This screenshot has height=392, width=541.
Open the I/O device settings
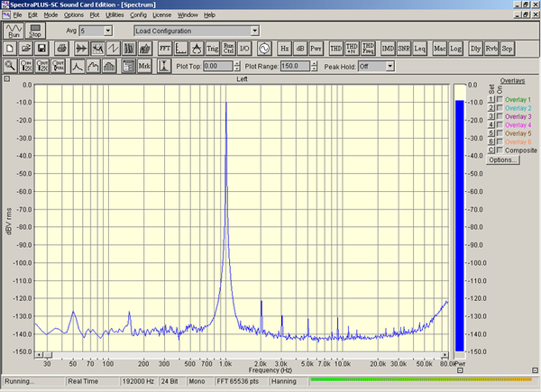click(244, 49)
